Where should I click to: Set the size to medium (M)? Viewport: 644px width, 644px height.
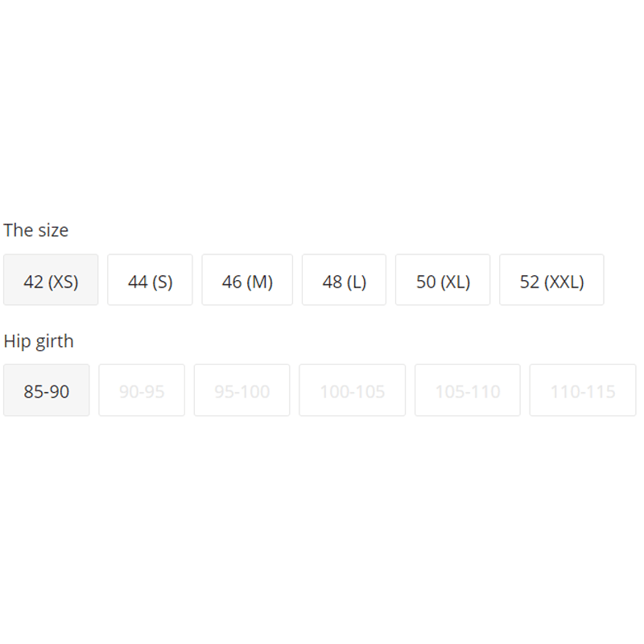(x=247, y=280)
